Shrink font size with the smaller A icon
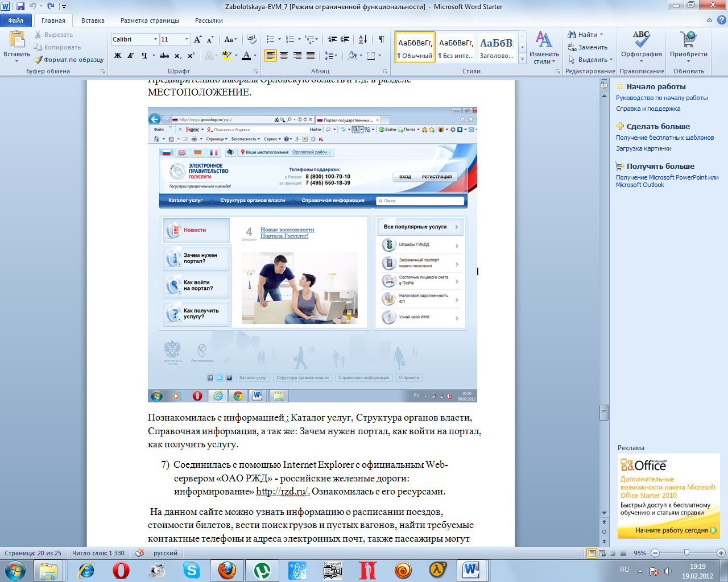728x582 pixels. (210, 39)
